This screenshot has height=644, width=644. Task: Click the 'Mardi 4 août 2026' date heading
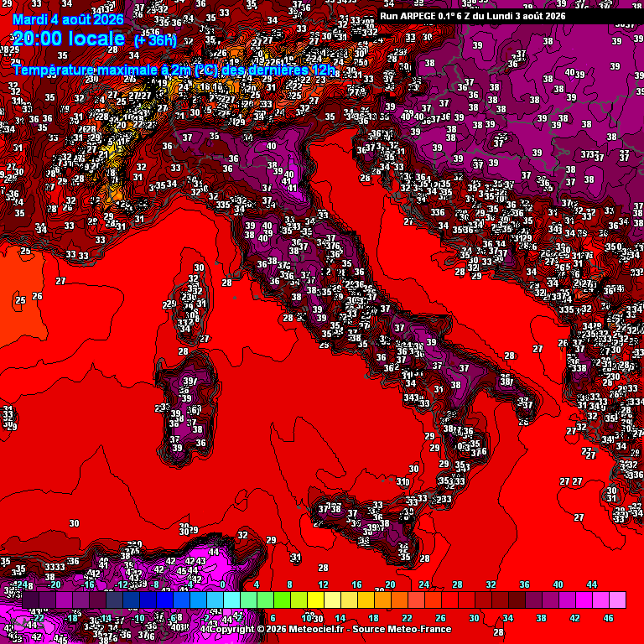pyautogui.click(x=68, y=19)
